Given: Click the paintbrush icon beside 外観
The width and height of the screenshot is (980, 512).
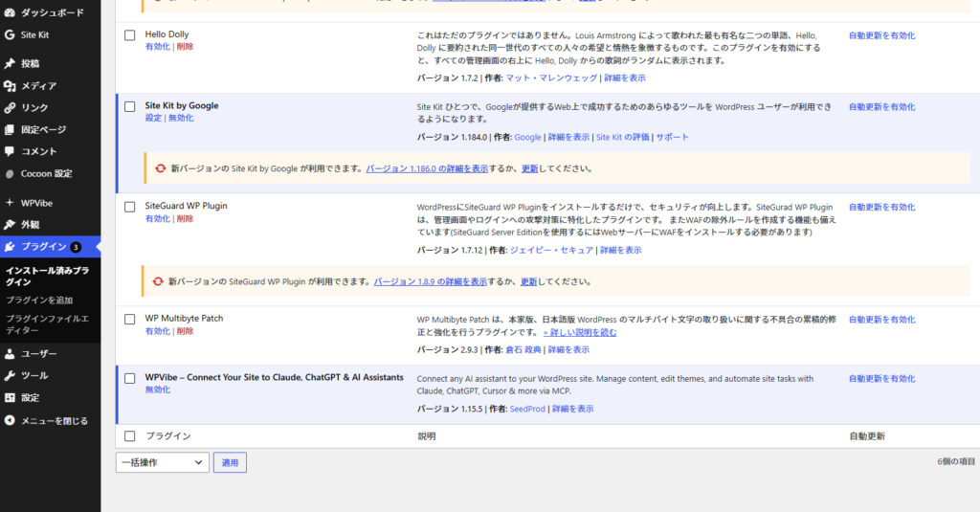Looking at the screenshot, I should coord(10,225).
